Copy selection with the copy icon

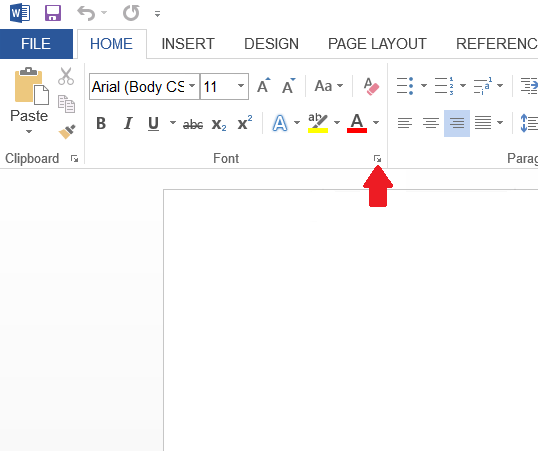(66, 104)
